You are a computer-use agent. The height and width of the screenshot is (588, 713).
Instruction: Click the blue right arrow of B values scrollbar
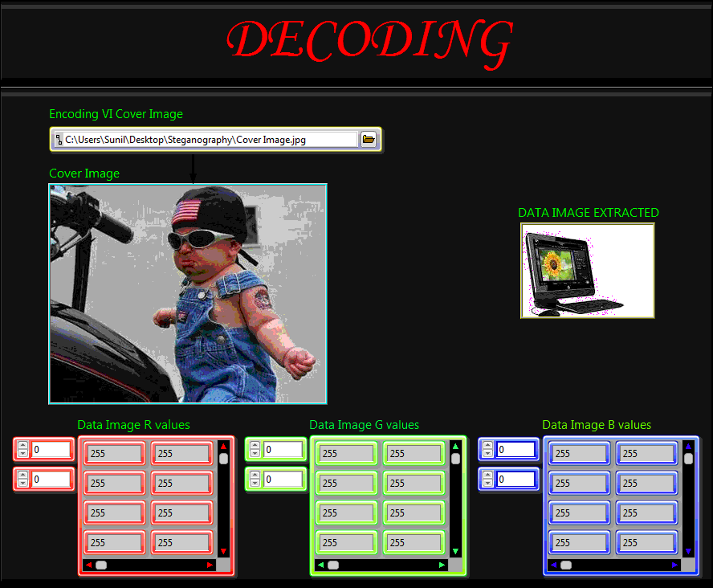(674, 566)
